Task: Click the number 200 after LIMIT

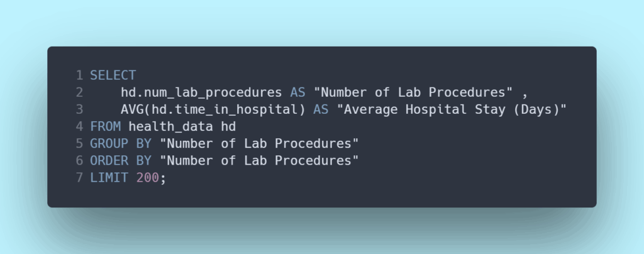Action: 147,177
